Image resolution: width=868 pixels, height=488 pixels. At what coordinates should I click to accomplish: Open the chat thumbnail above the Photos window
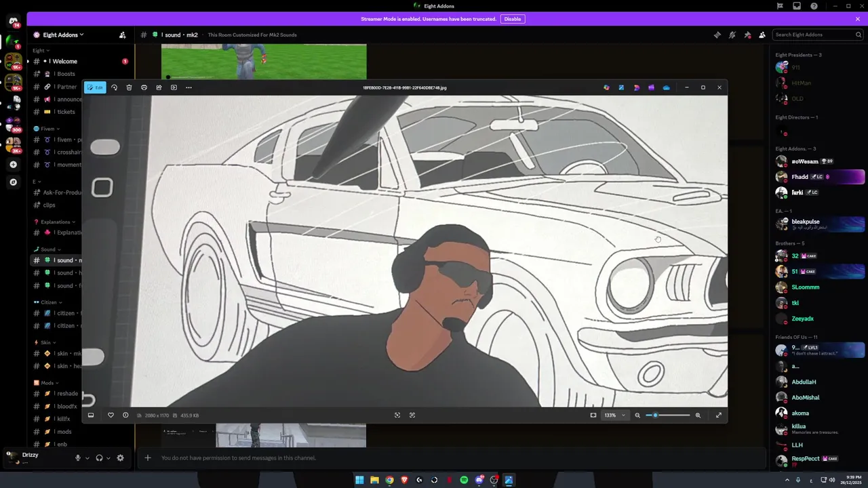(x=264, y=62)
